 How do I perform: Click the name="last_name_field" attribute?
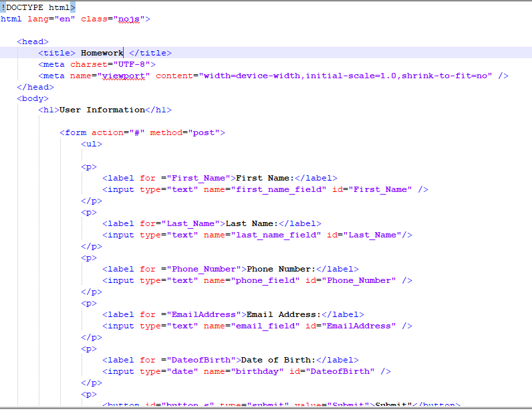[x=262, y=235]
